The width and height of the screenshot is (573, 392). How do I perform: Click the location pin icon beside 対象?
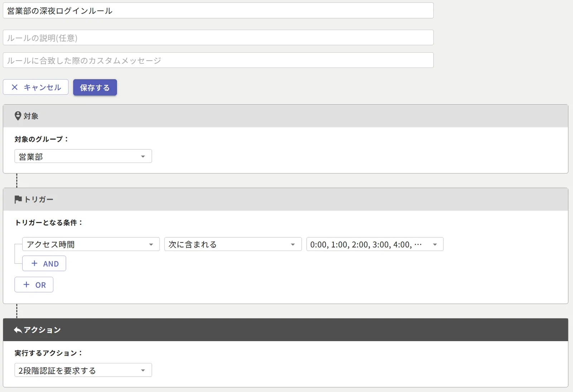18,116
